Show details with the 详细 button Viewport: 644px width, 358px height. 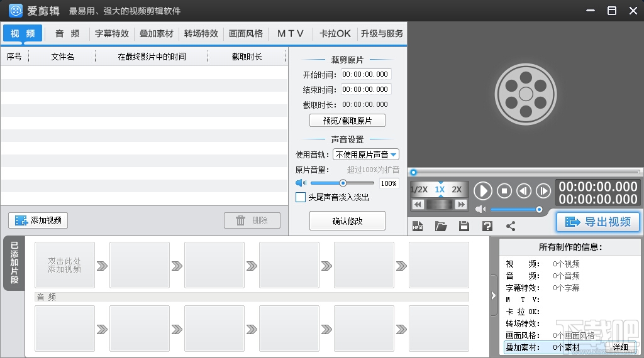tap(620, 347)
